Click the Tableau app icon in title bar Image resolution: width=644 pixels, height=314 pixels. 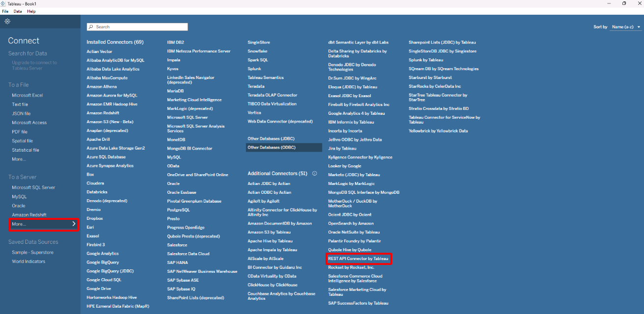[x=4, y=3]
